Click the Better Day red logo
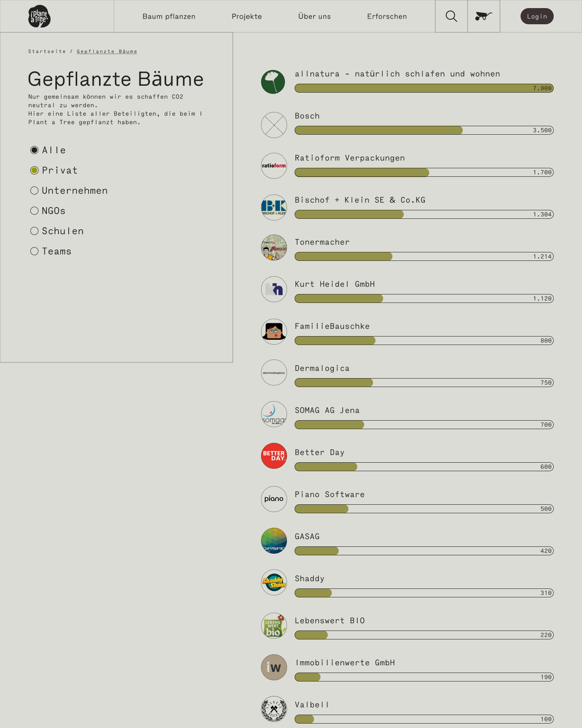 click(274, 456)
